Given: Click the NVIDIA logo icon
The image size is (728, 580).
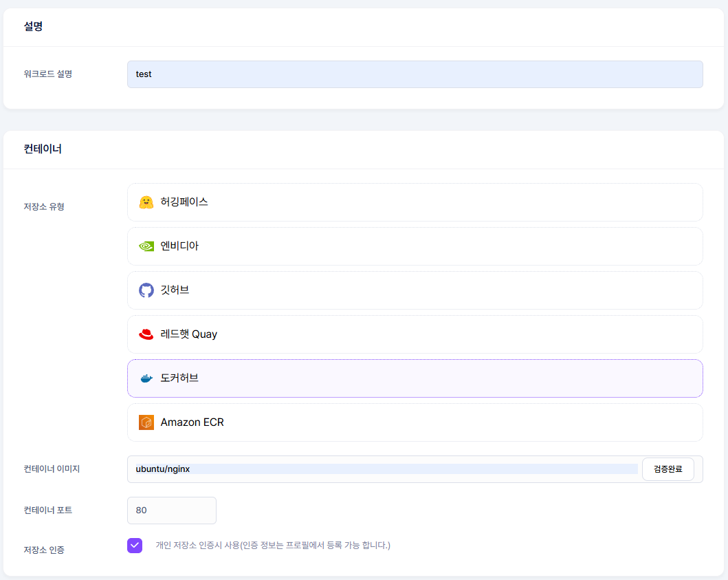Looking at the screenshot, I should pyautogui.click(x=146, y=246).
